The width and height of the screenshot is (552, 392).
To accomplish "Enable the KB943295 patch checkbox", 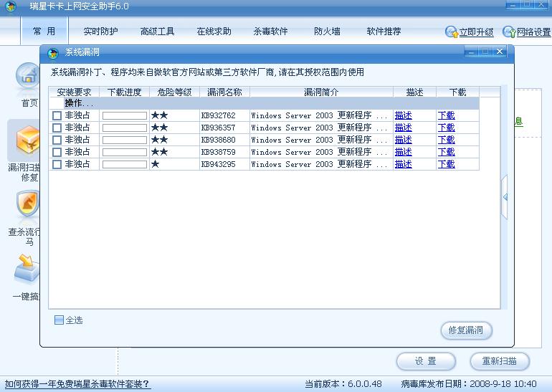I will 57,164.
